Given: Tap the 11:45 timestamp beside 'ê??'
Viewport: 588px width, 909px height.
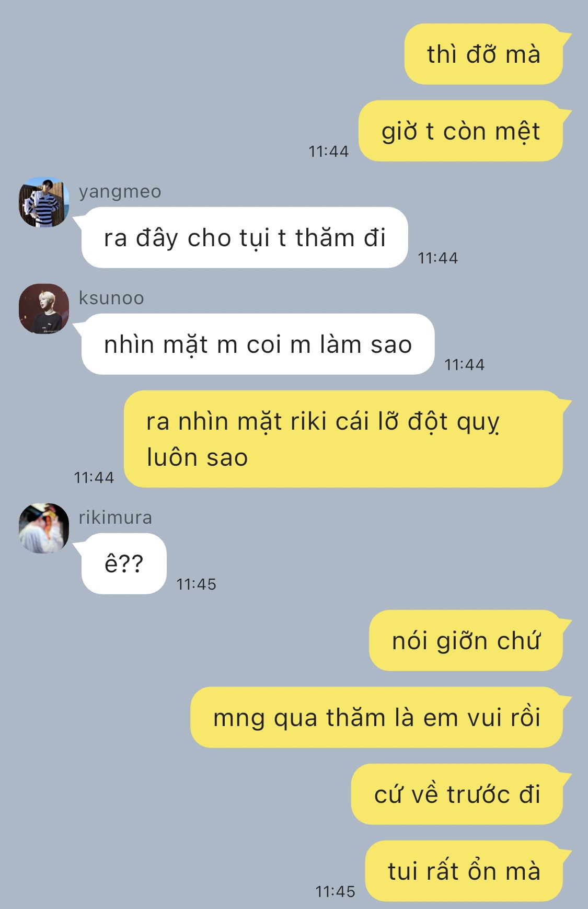Looking at the screenshot, I should point(196,584).
